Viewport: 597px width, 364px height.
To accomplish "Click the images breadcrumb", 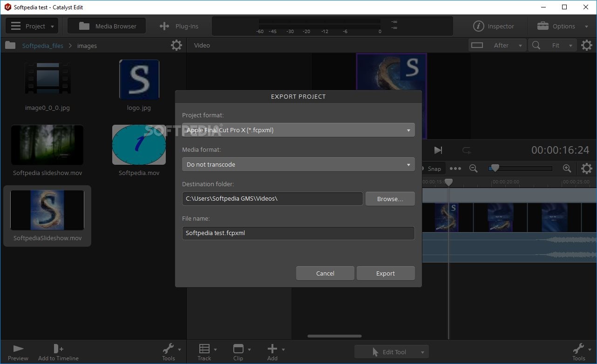I will pyautogui.click(x=87, y=46).
